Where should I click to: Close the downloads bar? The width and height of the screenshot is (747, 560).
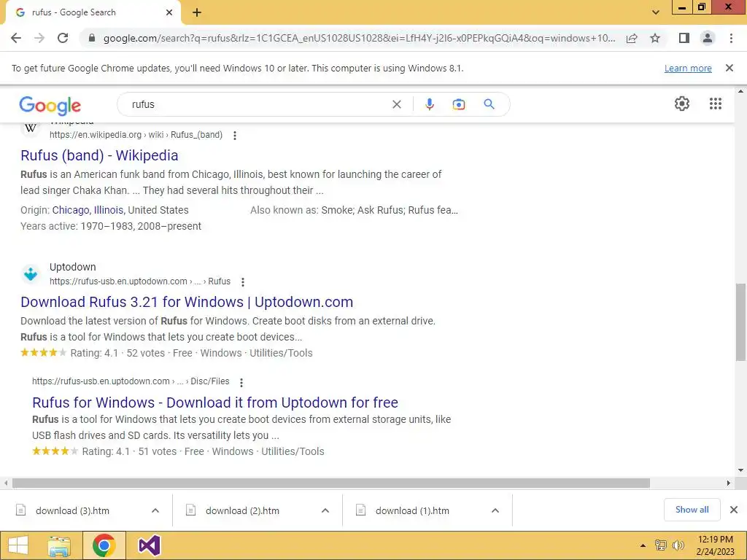pyautogui.click(x=734, y=510)
